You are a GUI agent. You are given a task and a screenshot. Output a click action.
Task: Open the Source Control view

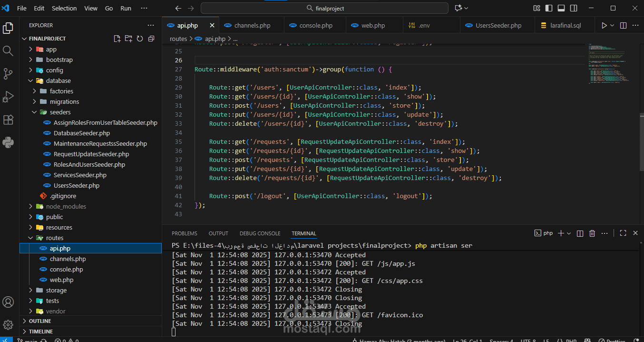(8, 74)
